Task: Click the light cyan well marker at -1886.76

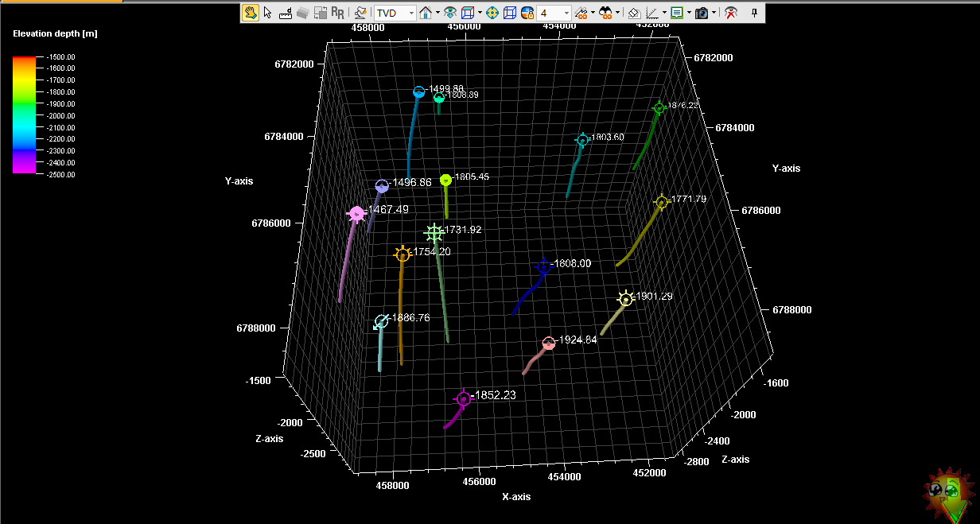Action: pyautogui.click(x=381, y=322)
